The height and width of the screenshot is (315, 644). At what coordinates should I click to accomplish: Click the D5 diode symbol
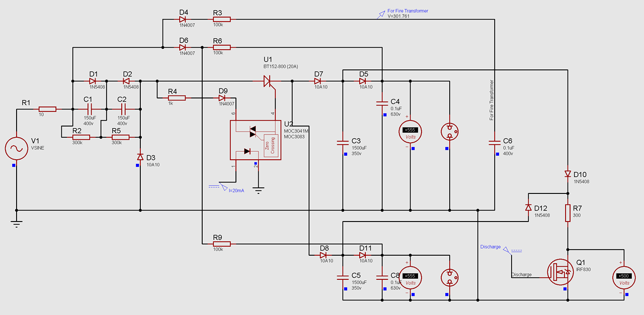coord(363,80)
